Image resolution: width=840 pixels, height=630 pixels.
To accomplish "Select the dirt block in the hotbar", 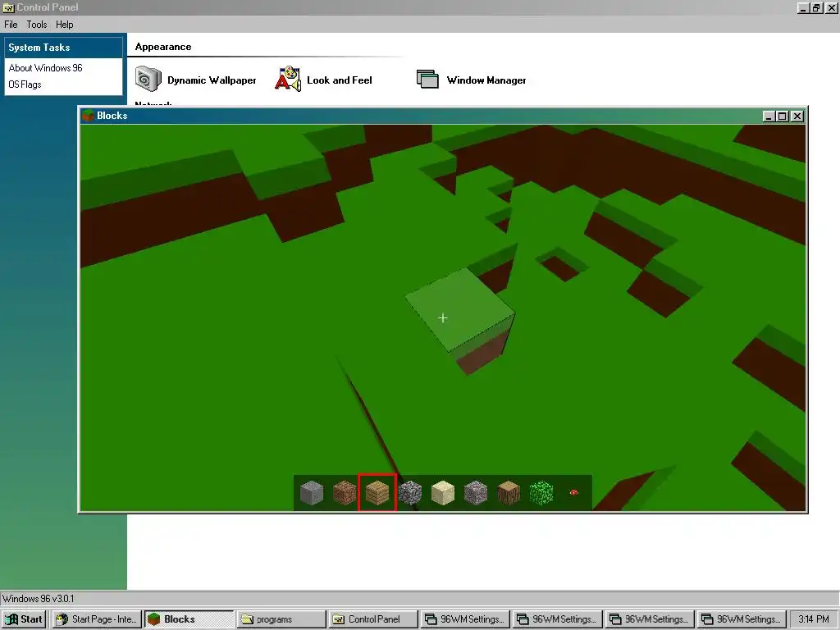I will click(345, 493).
